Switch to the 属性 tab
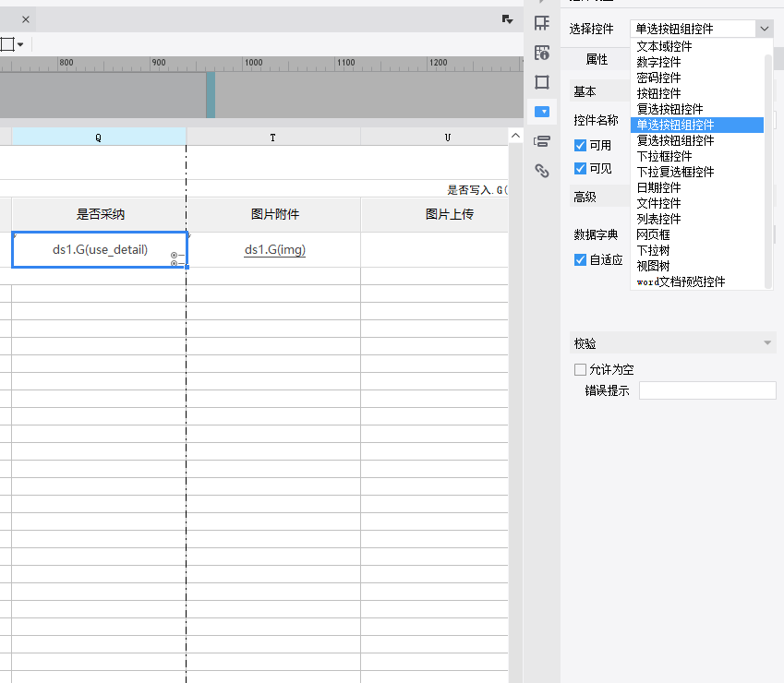The height and width of the screenshot is (683, 784). pyautogui.click(x=597, y=59)
